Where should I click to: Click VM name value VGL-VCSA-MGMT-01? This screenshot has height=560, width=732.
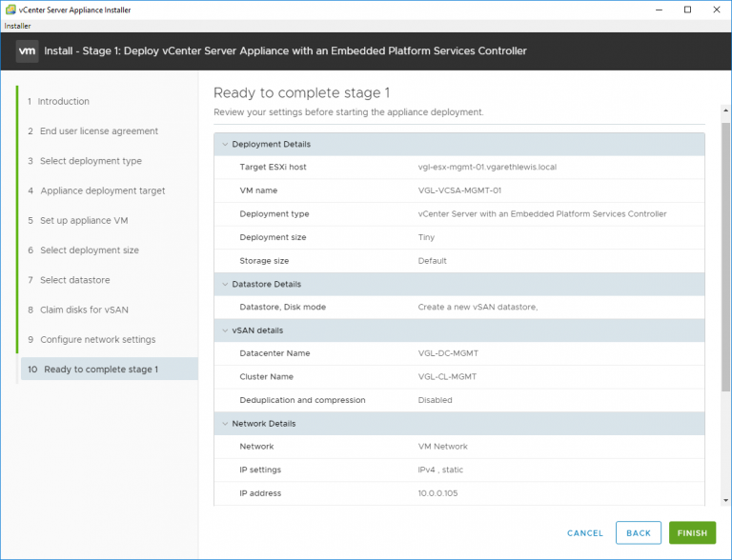pos(459,190)
